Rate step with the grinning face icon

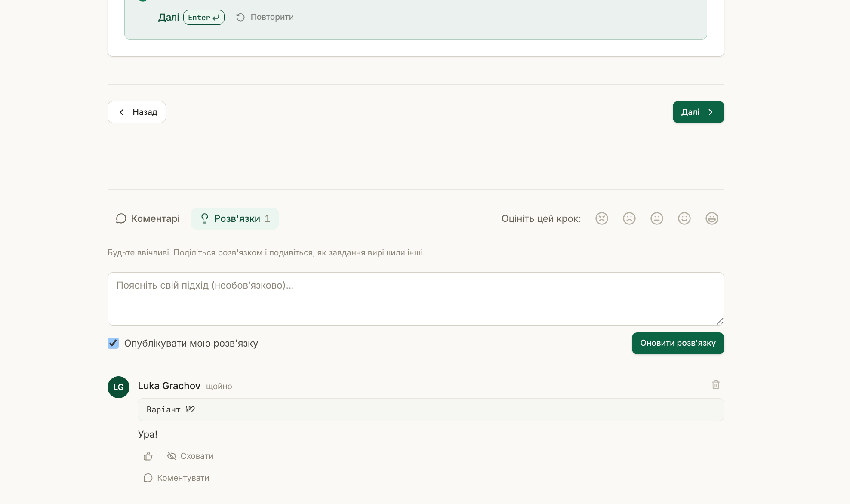[712, 218]
